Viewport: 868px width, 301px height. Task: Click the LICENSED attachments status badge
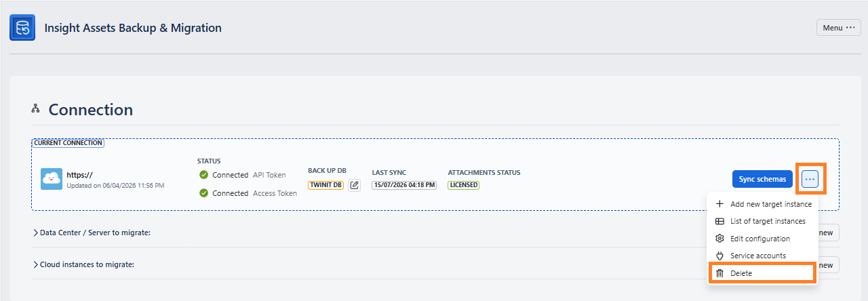[x=464, y=185]
